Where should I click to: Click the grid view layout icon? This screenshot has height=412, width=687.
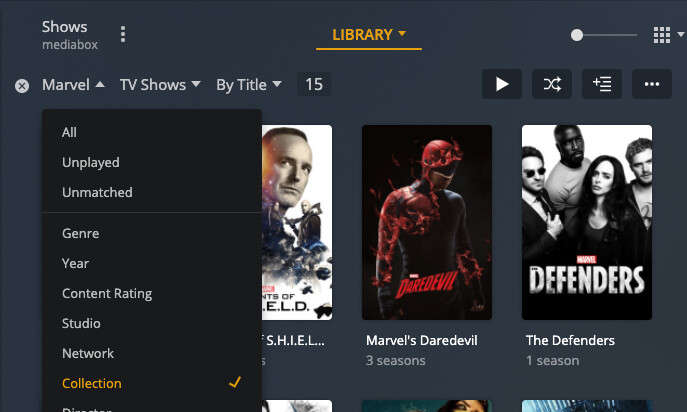(x=662, y=35)
